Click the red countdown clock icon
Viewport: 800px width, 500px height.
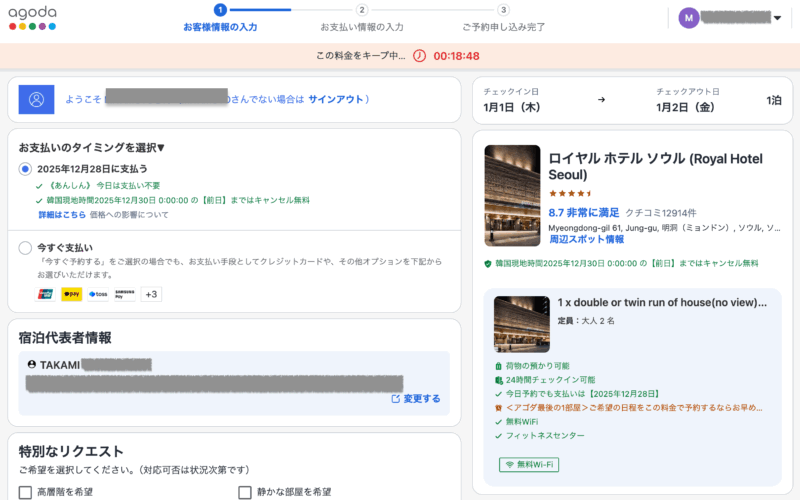pyautogui.click(x=419, y=56)
